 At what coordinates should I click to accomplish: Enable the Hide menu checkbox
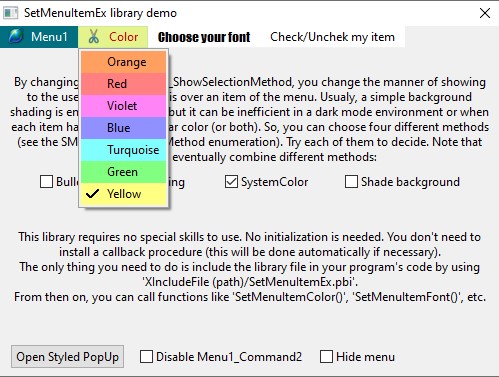[326, 357]
